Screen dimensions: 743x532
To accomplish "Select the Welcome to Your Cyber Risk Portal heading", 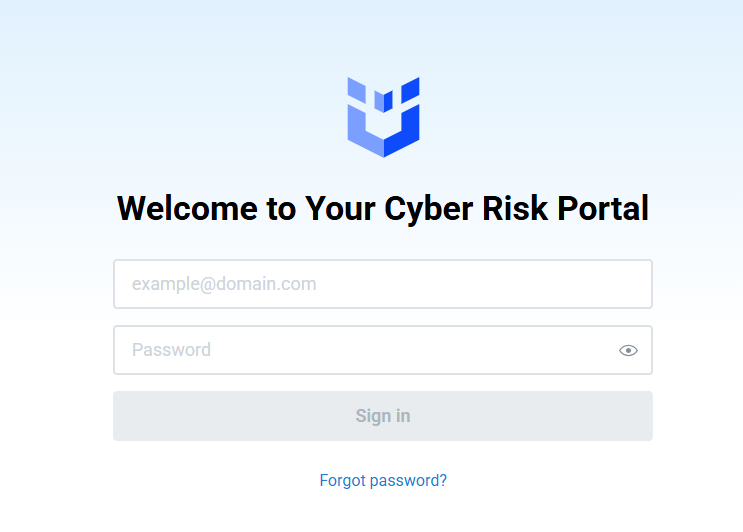I will point(383,208).
